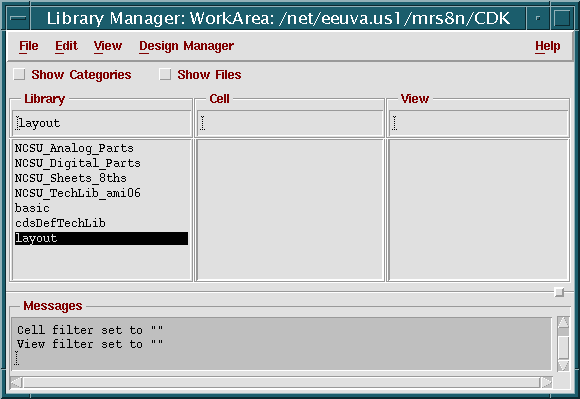Click the Messages scrollbar up arrow
The width and height of the screenshot is (580, 399).
pos(563,322)
